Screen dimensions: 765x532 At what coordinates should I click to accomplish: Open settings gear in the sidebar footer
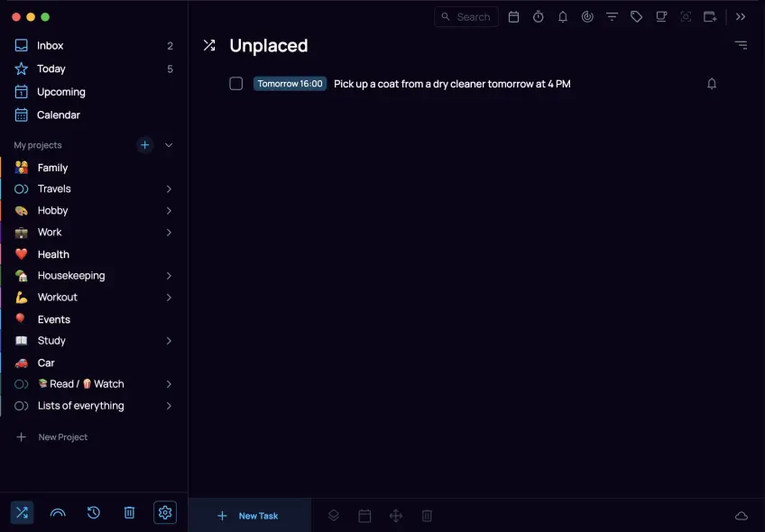pos(165,513)
